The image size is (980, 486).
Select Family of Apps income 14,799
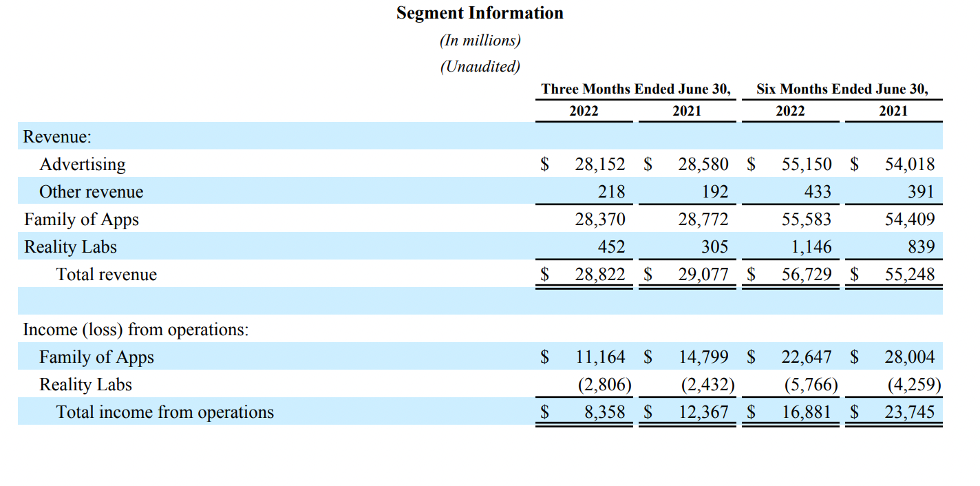tap(703, 357)
